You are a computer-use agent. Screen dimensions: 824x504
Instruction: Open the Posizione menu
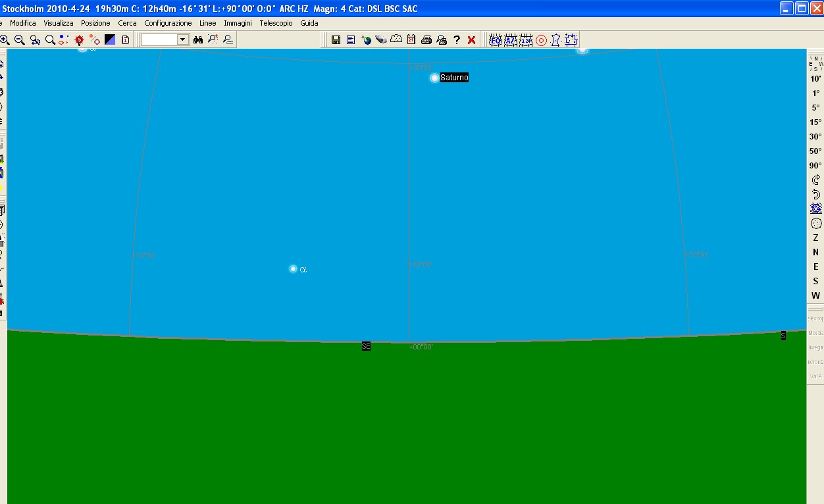point(95,23)
